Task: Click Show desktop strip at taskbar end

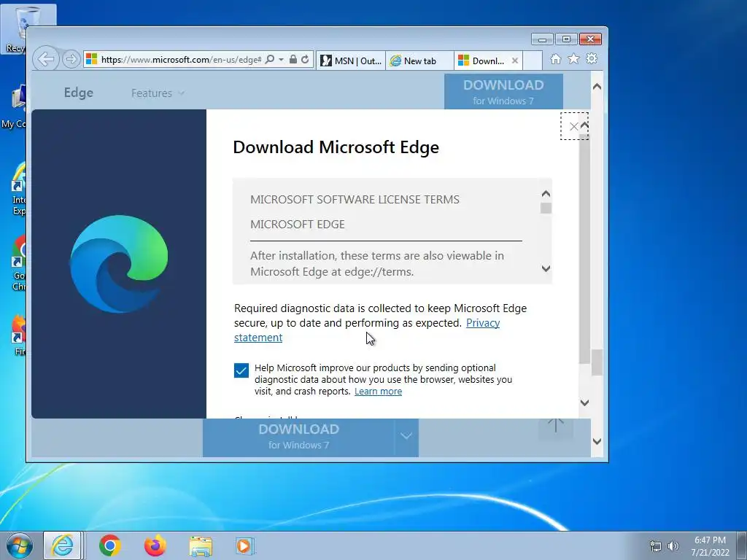Action: (742, 545)
